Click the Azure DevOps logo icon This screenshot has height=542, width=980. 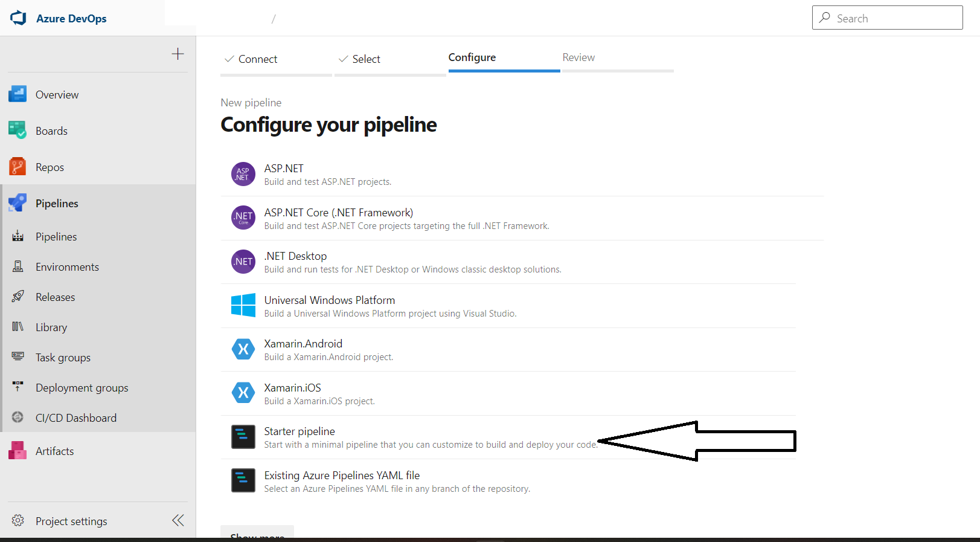(18, 18)
